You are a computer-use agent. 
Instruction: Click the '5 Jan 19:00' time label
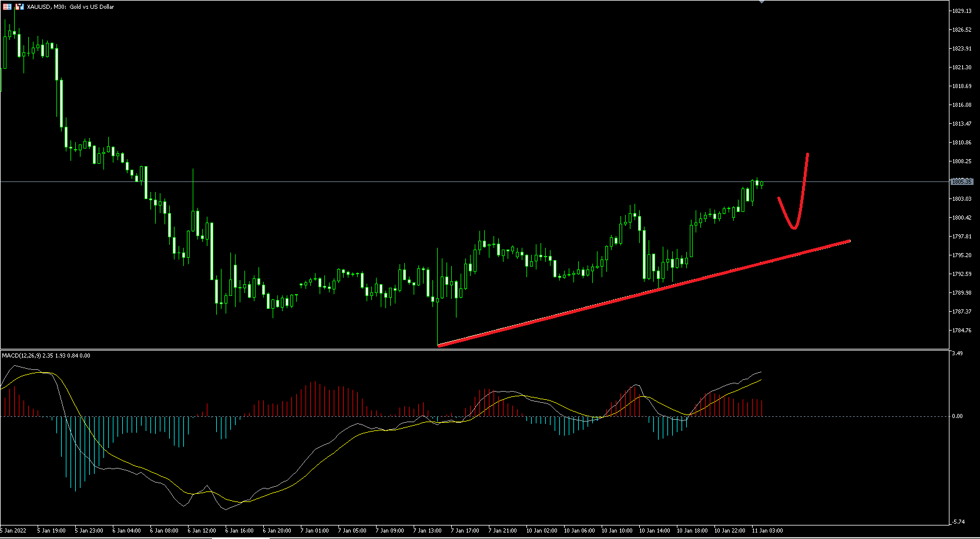[52, 531]
